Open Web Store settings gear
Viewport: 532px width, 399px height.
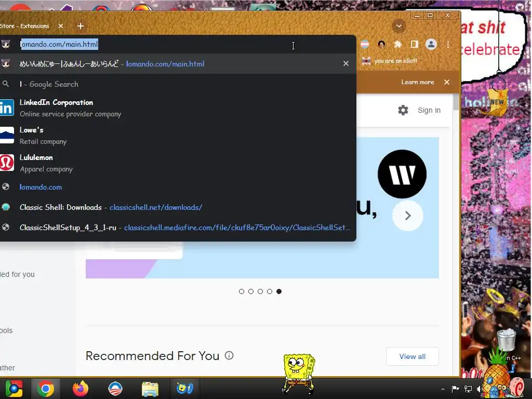coord(403,110)
